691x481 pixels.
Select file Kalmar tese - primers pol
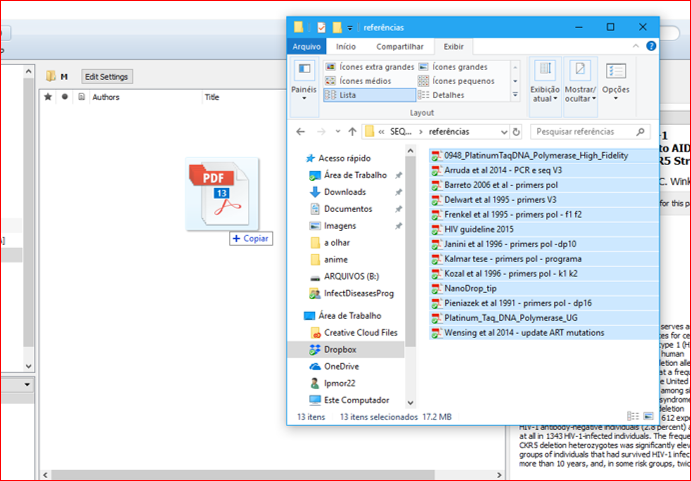point(513,259)
